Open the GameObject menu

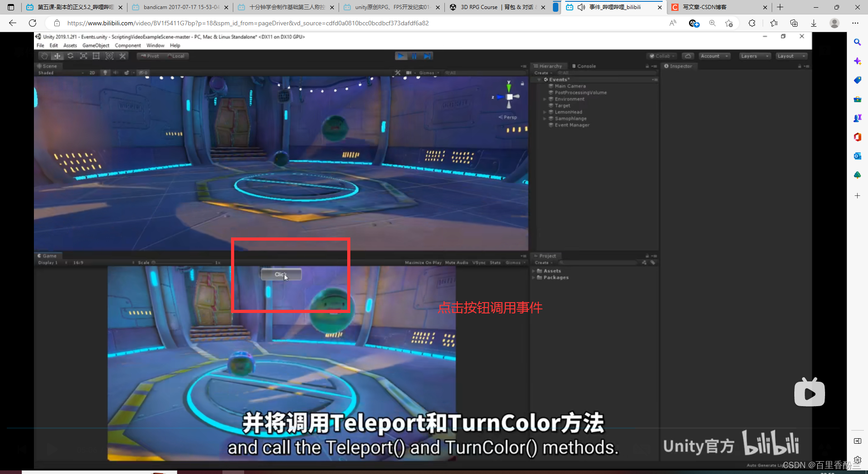coord(96,46)
